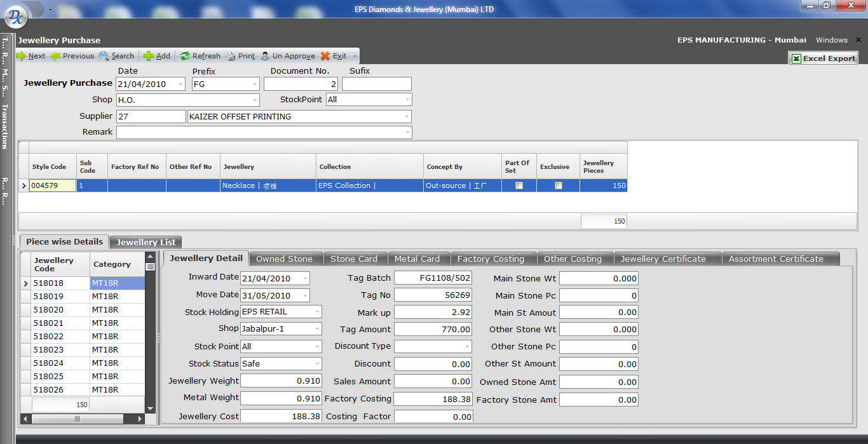Click the Tag Batch field
Screen dimensions: 868x444
(433, 278)
